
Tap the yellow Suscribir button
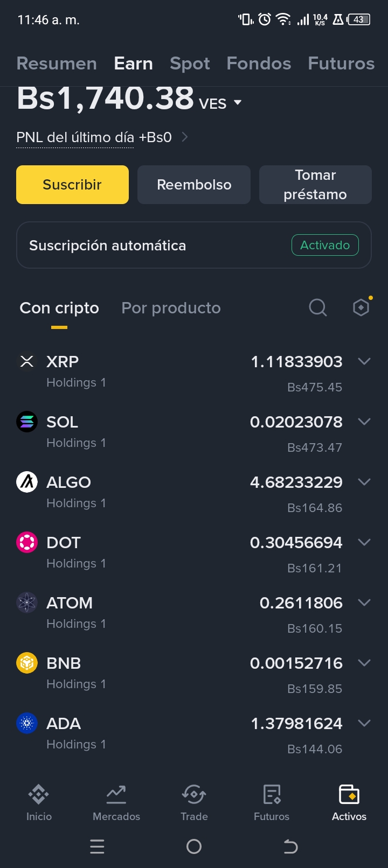72,185
